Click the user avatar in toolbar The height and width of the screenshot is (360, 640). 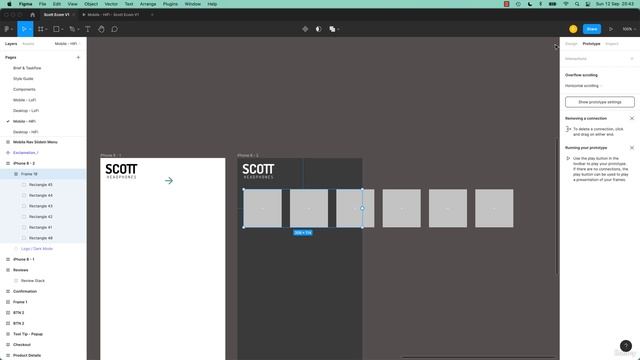coord(573,29)
